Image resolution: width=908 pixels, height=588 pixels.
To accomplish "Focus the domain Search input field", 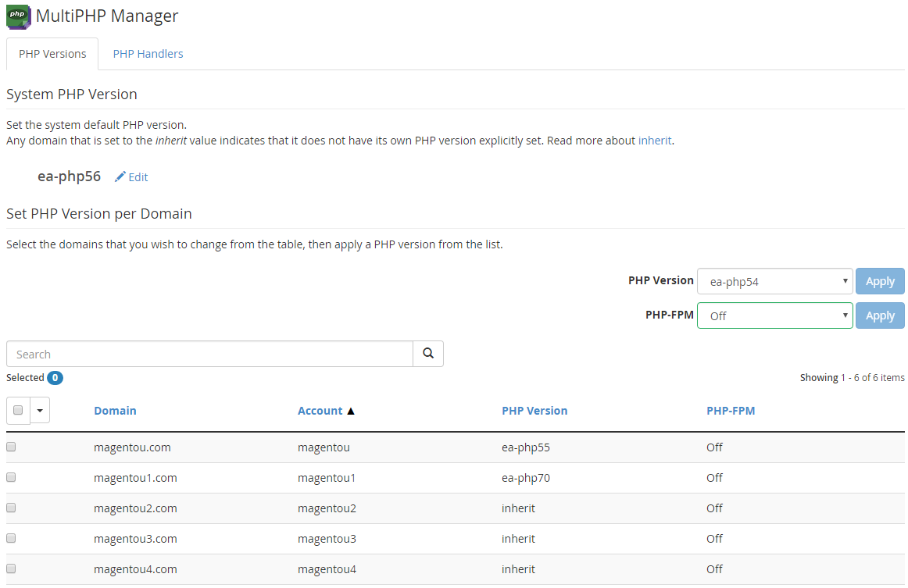I will pyautogui.click(x=209, y=354).
